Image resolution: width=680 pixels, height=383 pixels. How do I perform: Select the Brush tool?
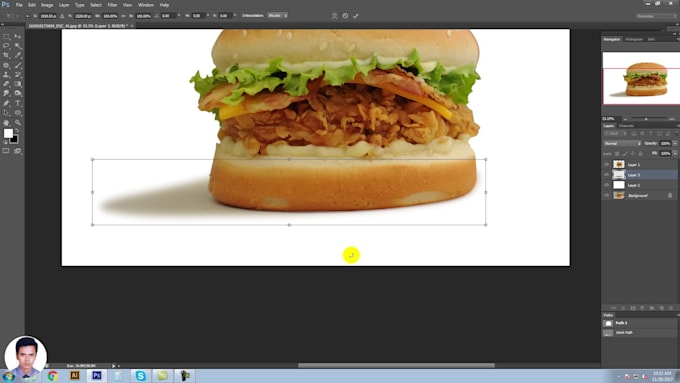18,65
